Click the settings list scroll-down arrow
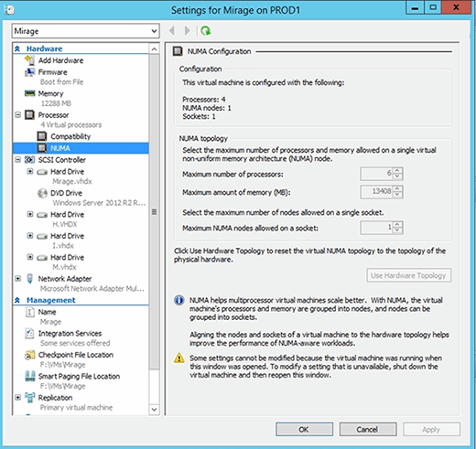This screenshot has height=449, width=476. [x=155, y=409]
